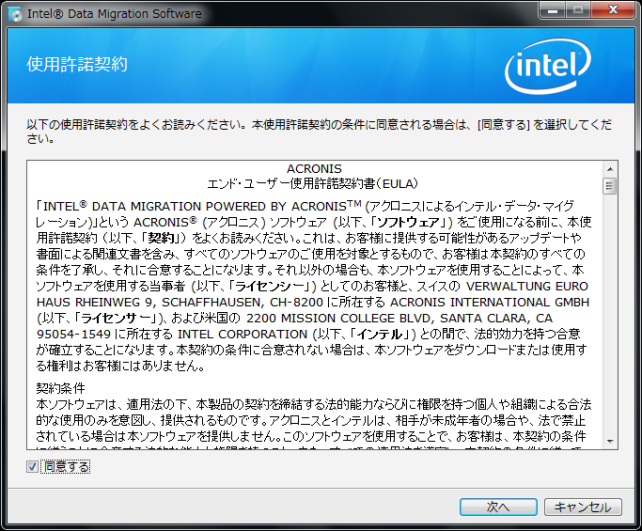Image resolution: width=642 pixels, height=531 pixels.
Task: Click the EULA scrollbar up arrow
Action: pos(610,169)
